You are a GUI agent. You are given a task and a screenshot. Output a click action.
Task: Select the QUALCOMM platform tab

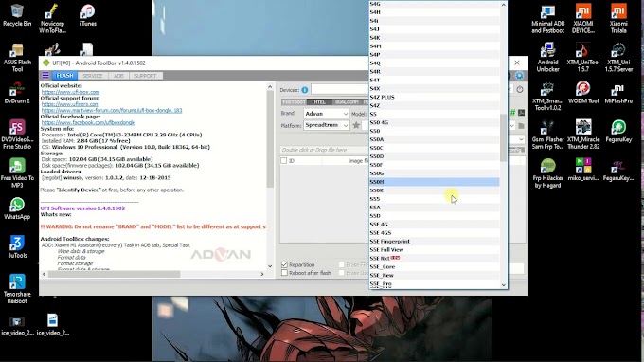[x=347, y=102]
